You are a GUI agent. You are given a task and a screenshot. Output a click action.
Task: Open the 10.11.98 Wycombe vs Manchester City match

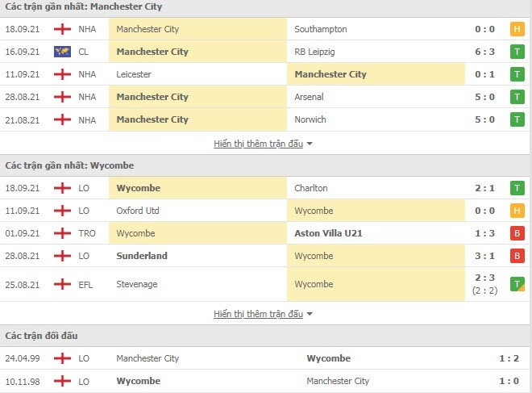pyautogui.click(x=266, y=381)
